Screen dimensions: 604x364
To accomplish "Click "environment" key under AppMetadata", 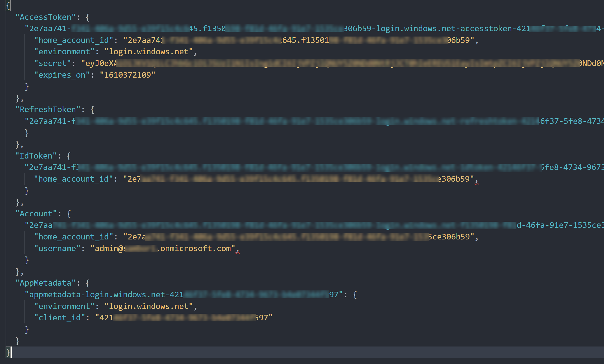I will (x=64, y=306).
